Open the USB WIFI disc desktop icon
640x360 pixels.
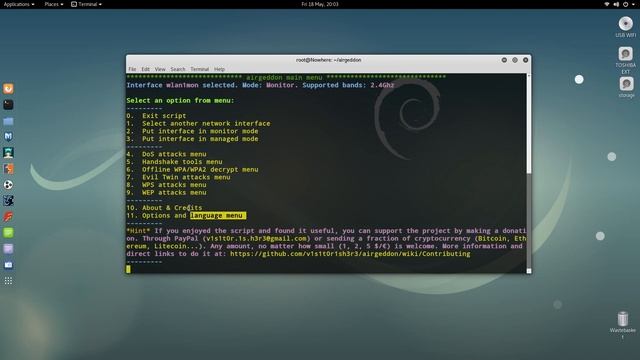(x=625, y=27)
